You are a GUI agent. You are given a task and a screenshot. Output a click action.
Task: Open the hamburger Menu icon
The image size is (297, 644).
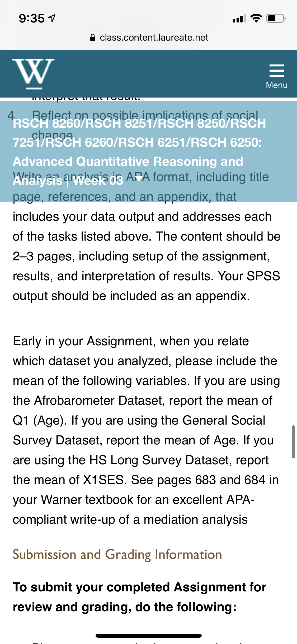click(x=277, y=71)
